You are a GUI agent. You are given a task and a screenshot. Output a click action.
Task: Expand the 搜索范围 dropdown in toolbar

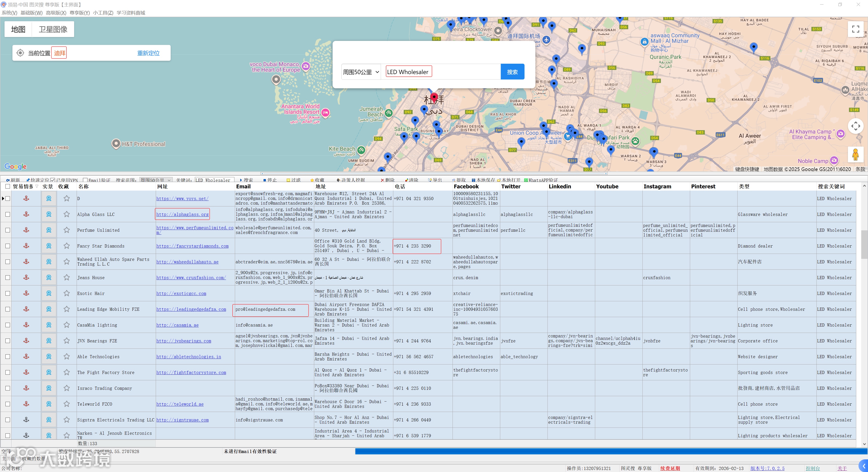click(x=169, y=180)
